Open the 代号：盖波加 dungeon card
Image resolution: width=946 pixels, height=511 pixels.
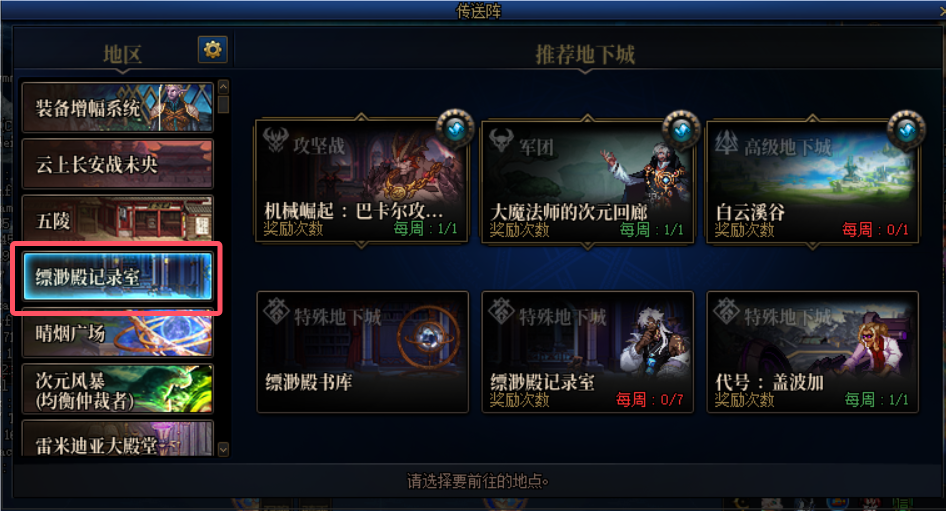[813, 352]
